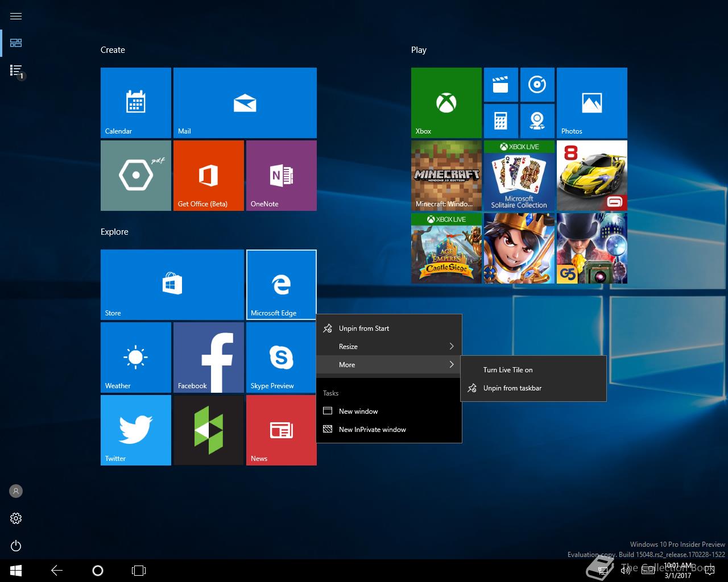
Task: Launch the Royal Revolt king game tile
Action: (519, 248)
